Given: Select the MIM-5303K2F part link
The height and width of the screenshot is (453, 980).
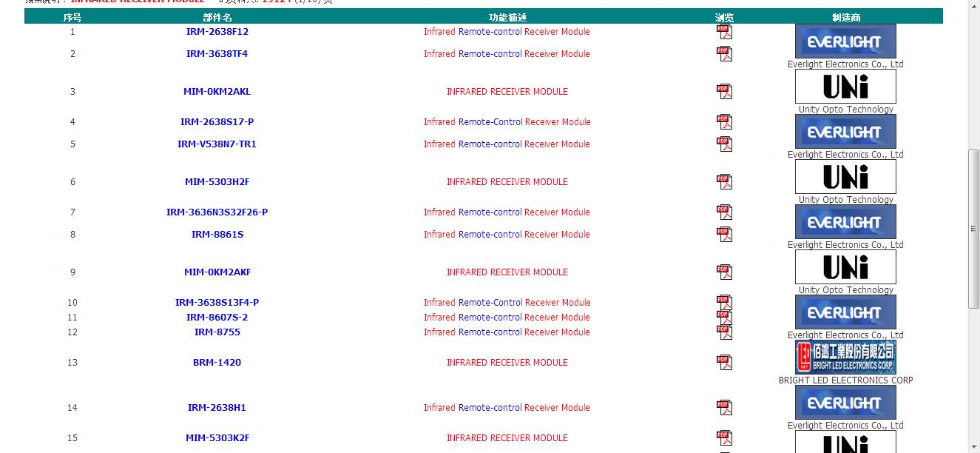Looking at the screenshot, I should [217, 438].
